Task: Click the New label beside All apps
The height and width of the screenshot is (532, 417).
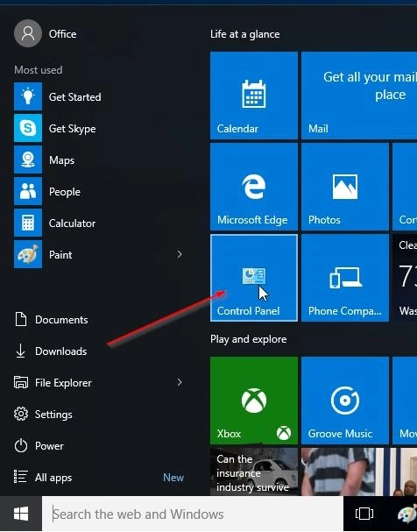Action: (173, 478)
